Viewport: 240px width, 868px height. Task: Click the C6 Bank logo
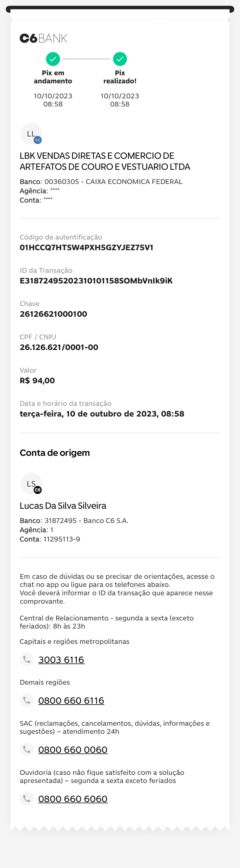tap(43, 38)
